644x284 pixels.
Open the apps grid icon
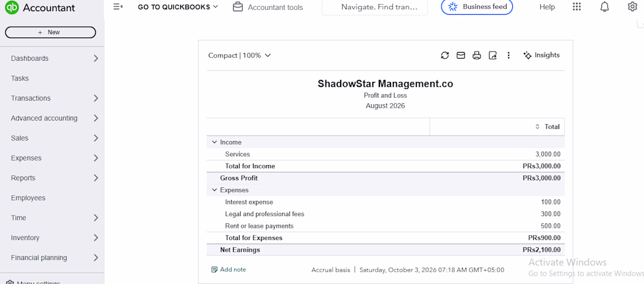click(x=577, y=6)
